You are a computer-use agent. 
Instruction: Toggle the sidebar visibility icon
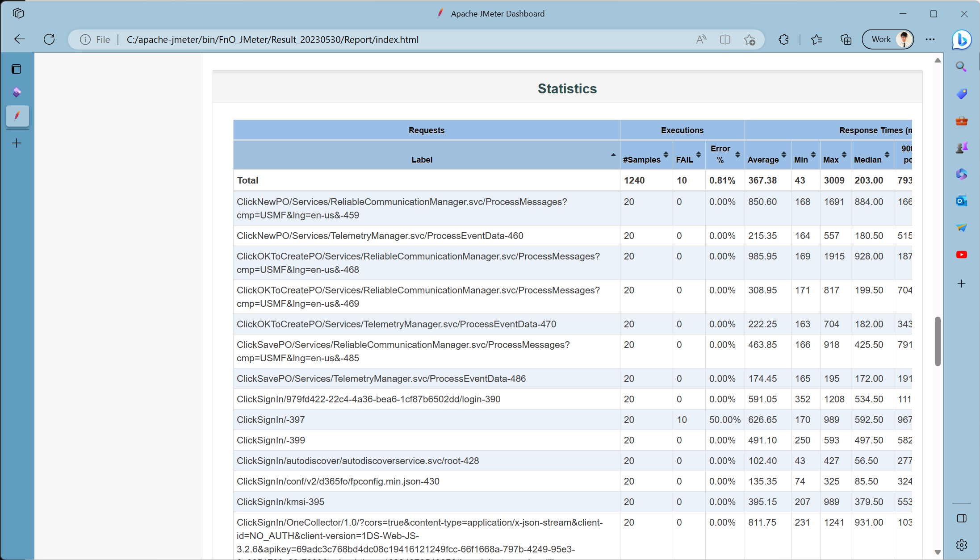(961, 518)
